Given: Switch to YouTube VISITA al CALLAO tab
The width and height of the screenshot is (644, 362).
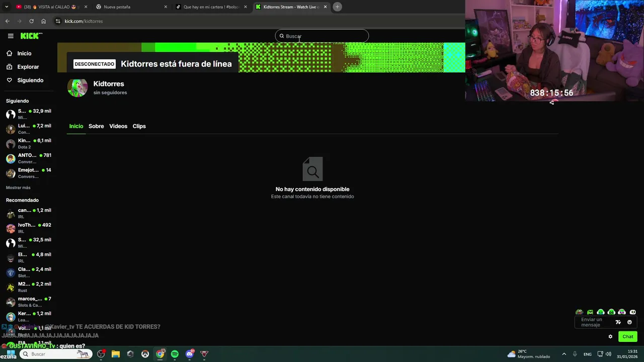Looking at the screenshot, I should click(52, 7).
